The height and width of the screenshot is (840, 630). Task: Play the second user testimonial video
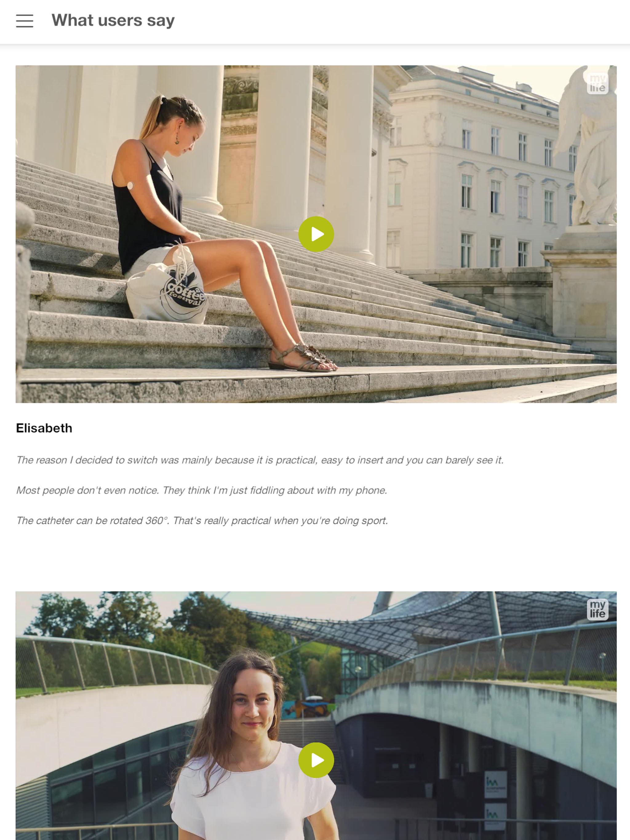(x=316, y=760)
